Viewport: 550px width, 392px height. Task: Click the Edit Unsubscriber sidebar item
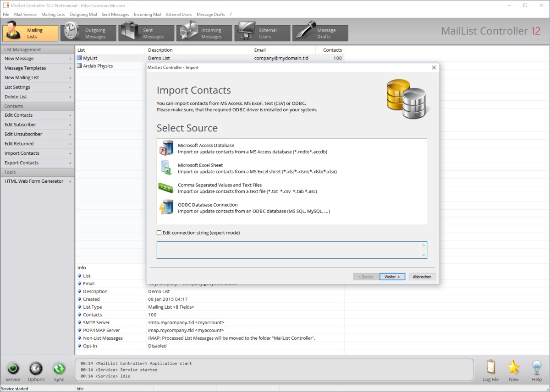pyautogui.click(x=37, y=134)
